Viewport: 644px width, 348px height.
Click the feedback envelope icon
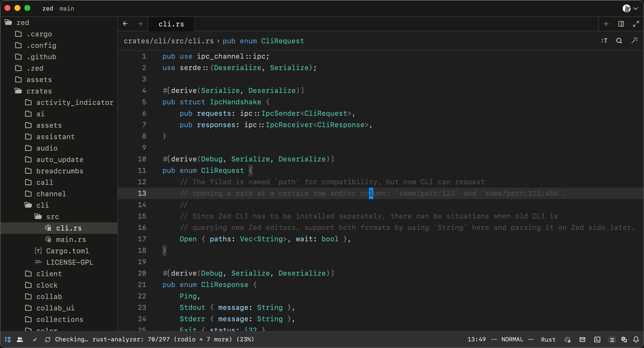[582, 340]
